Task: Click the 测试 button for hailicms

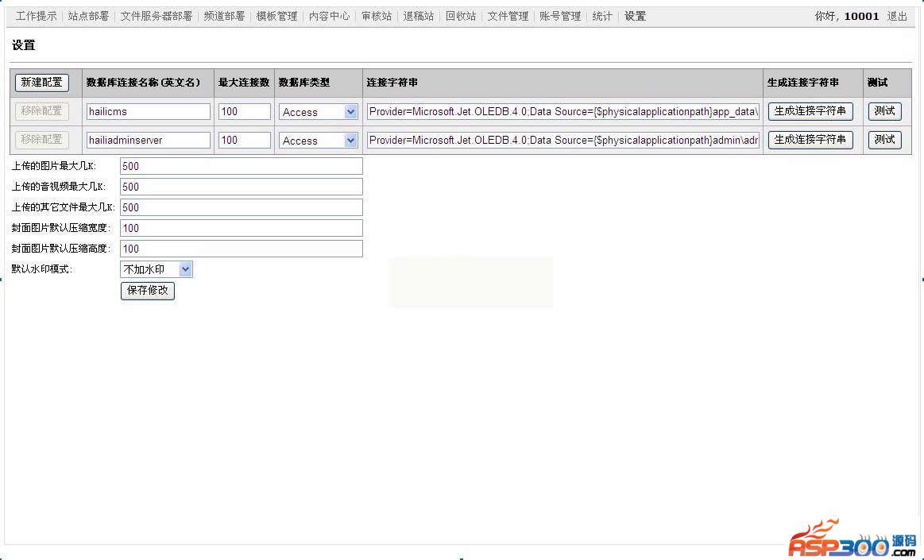Action: [884, 111]
